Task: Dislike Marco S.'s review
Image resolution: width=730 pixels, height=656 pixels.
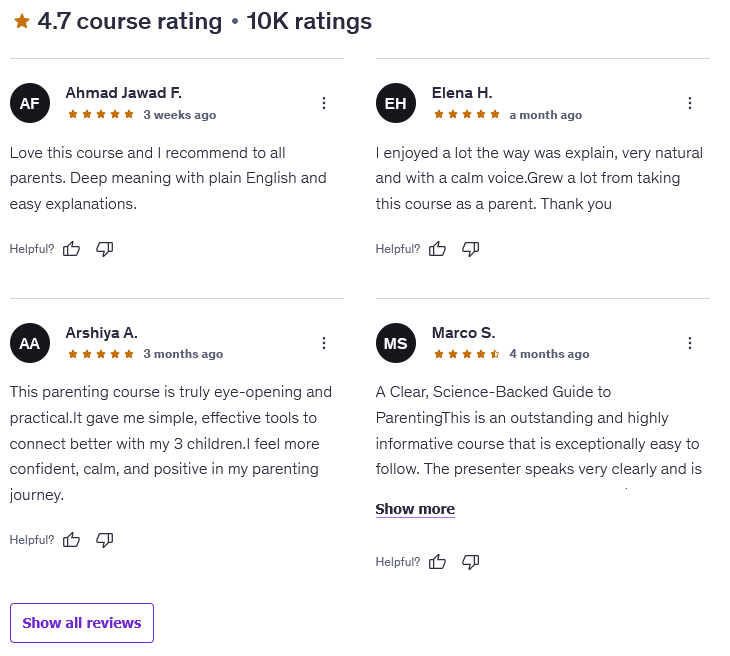Action: click(471, 562)
